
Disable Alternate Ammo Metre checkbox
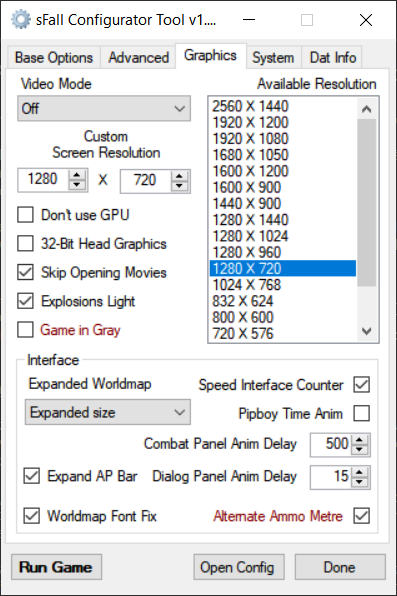click(x=361, y=516)
